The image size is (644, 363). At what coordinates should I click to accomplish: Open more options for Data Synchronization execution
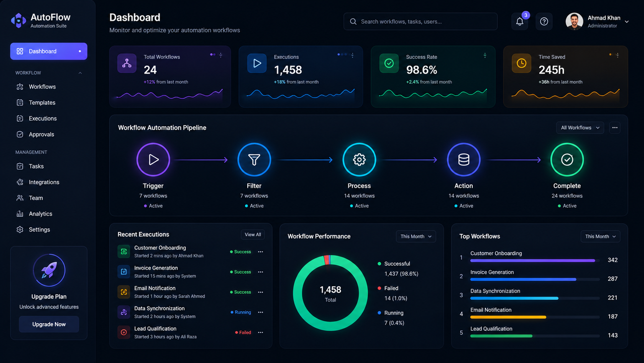tap(260, 312)
